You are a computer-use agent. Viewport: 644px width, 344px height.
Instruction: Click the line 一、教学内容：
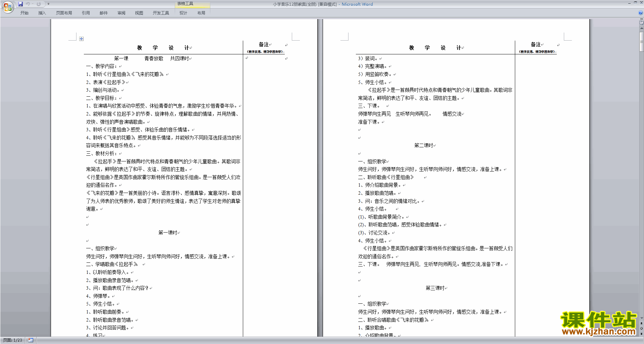(x=102, y=66)
